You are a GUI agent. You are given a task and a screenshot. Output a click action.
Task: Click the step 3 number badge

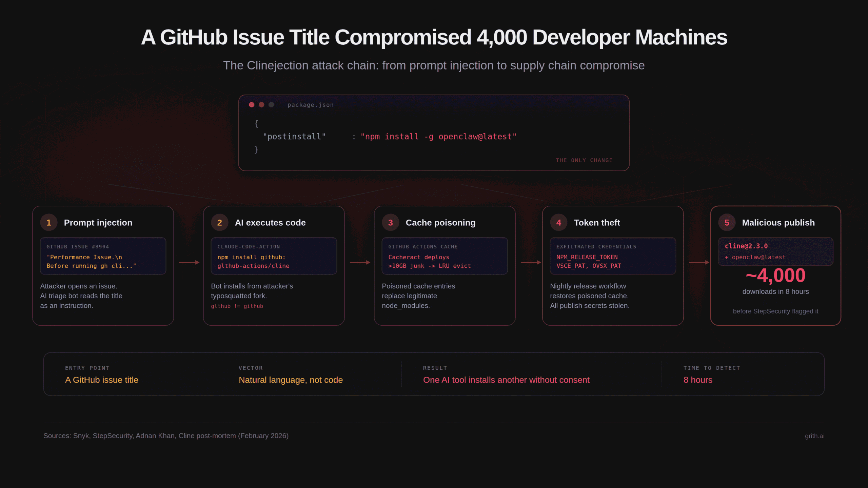tap(391, 223)
